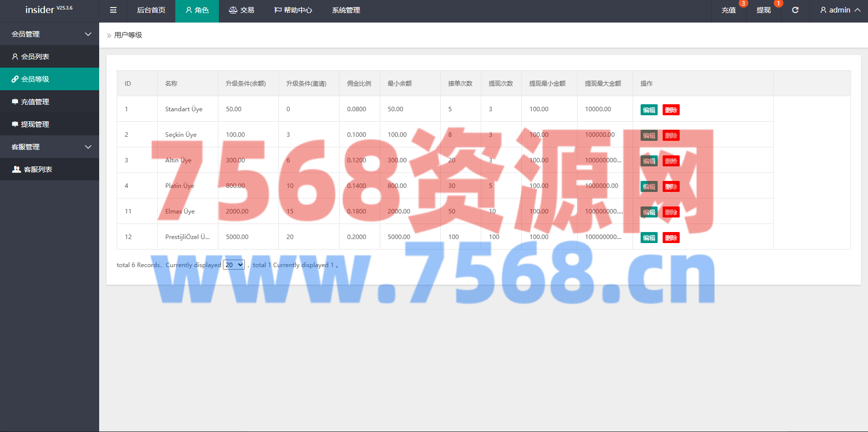Click the 充值 notification badge item
Viewport: 868px width, 432px height.
point(729,10)
